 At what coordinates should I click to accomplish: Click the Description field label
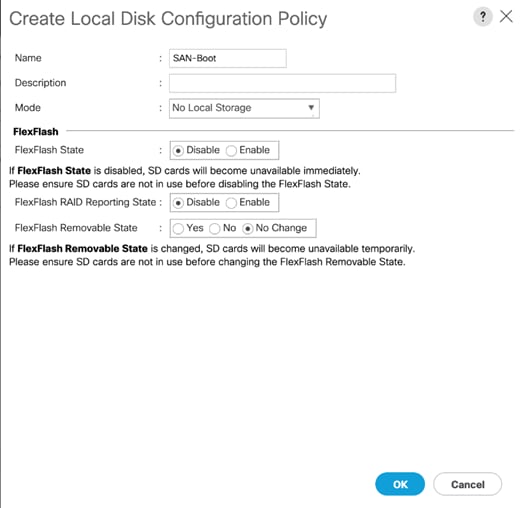click(40, 83)
